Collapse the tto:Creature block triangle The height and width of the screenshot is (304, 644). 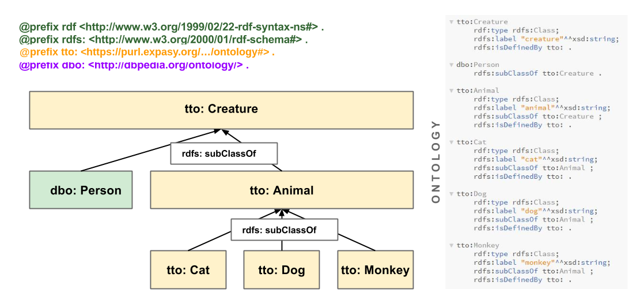click(x=452, y=22)
